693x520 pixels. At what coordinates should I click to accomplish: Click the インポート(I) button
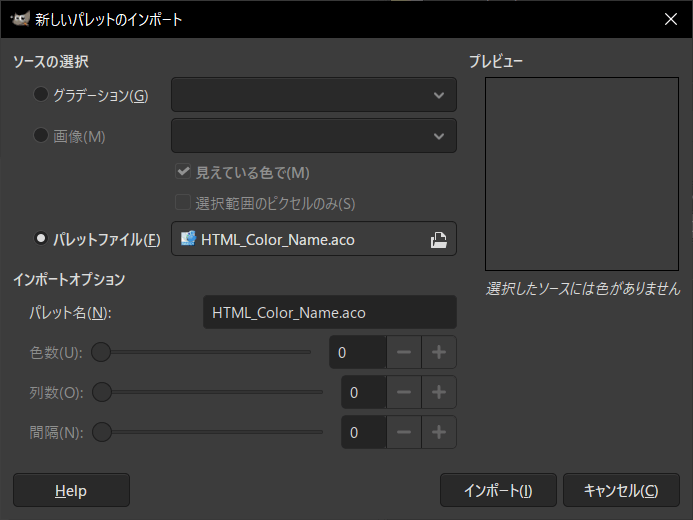point(498,490)
